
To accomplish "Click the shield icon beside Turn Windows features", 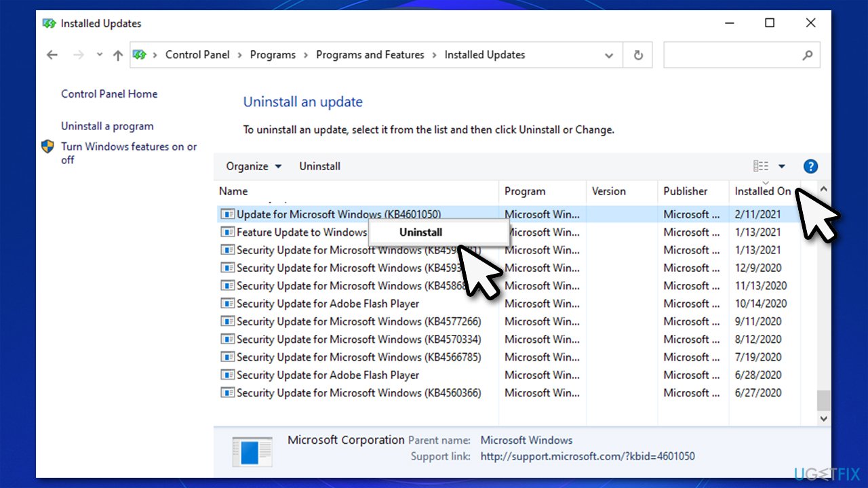I will (x=47, y=146).
